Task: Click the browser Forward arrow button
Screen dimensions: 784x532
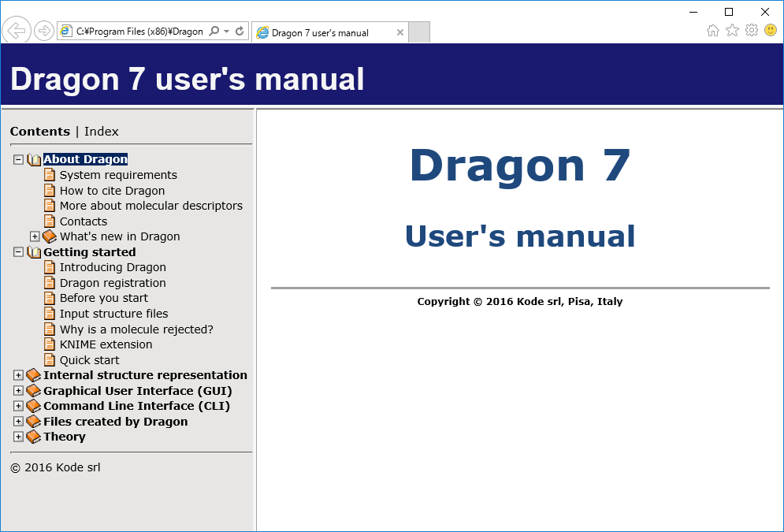Action: pyautogui.click(x=44, y=31)
